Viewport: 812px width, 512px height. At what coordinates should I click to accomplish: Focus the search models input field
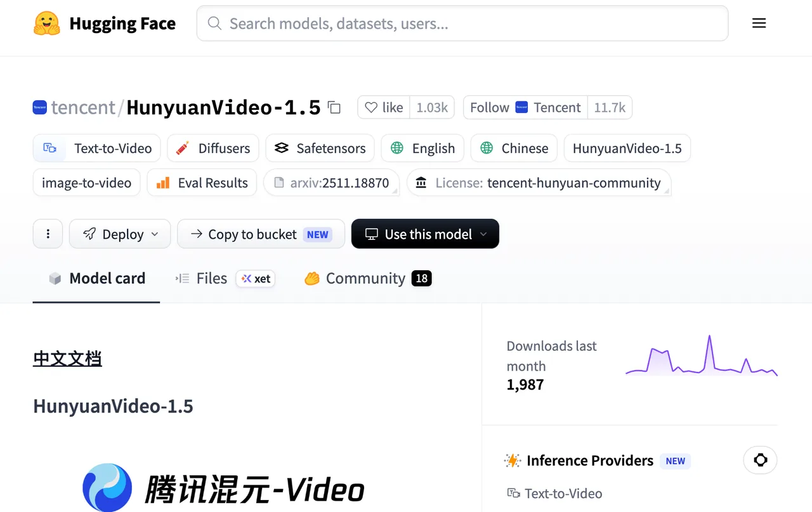462,23
